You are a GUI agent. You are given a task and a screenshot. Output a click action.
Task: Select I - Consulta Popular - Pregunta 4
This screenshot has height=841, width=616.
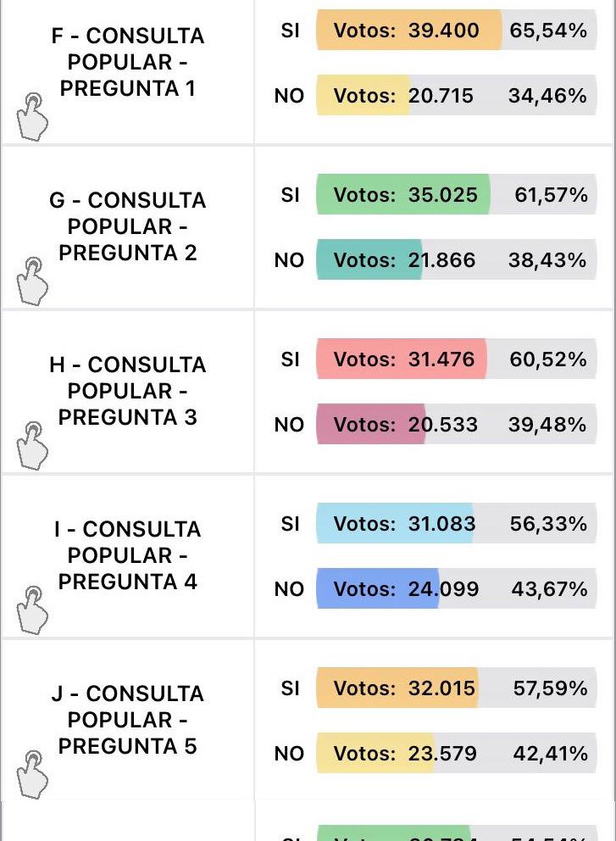point(128,555)
